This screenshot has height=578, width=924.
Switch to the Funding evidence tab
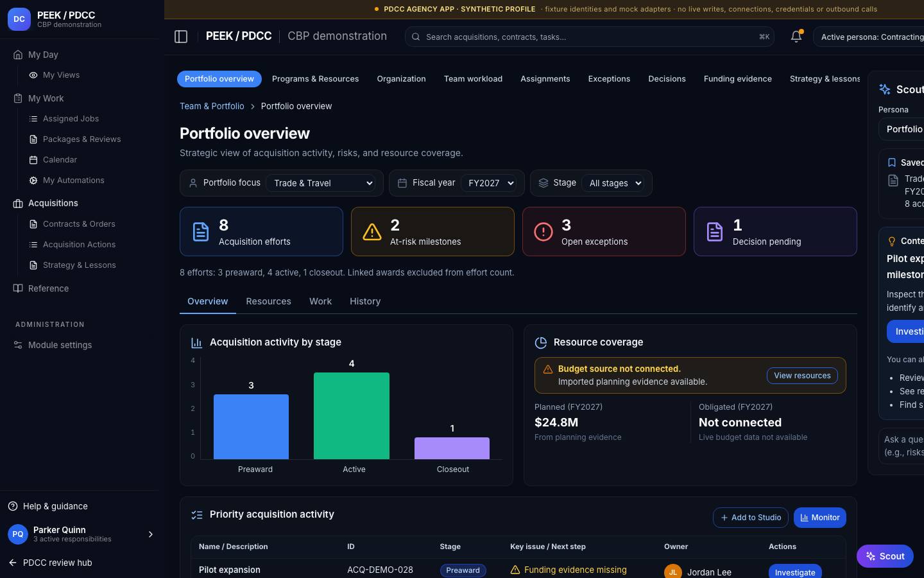737,79
